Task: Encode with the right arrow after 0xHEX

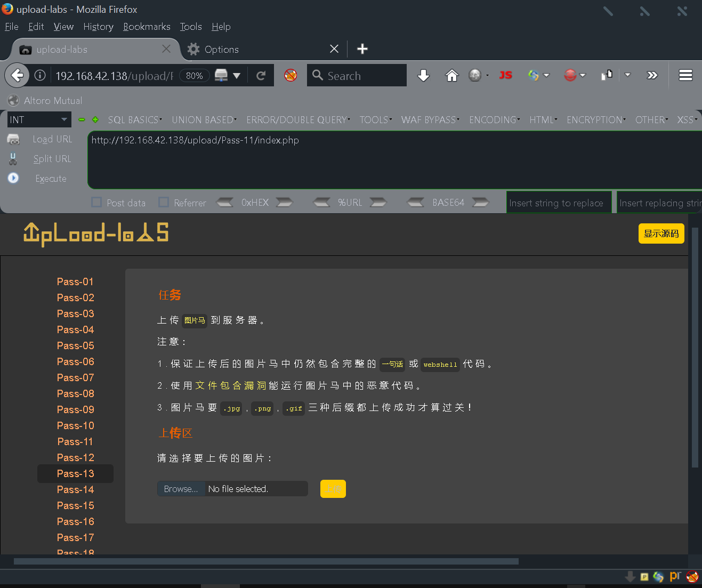Action: point(285,203)
